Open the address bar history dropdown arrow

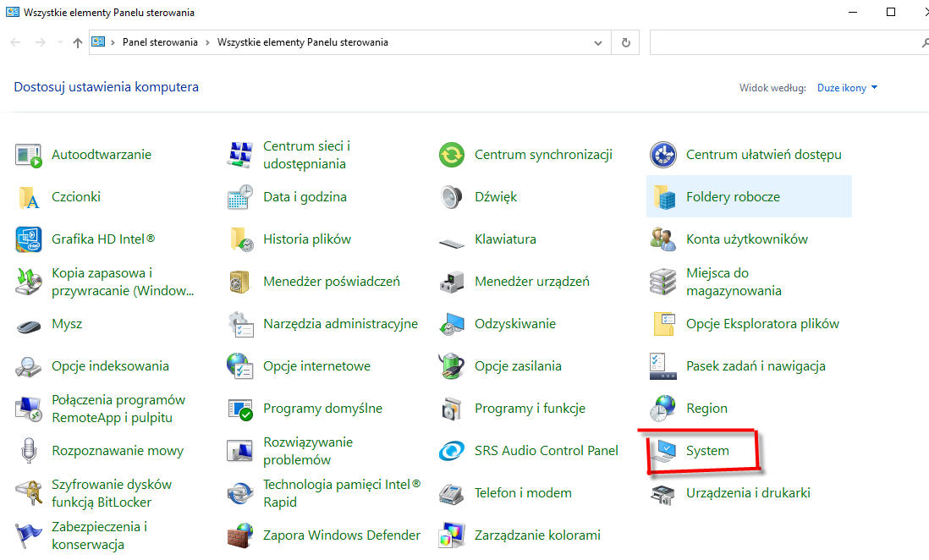[x=599, y=42]
